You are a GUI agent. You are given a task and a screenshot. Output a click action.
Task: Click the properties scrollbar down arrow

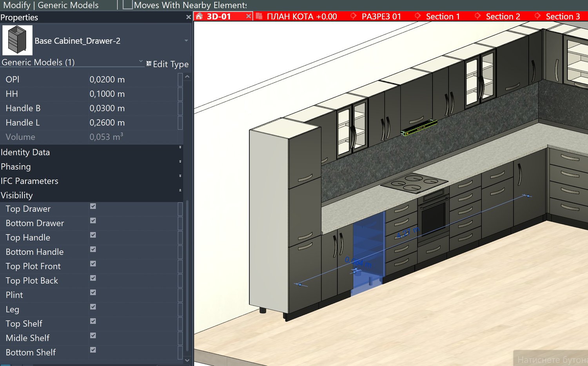click(x=187, y=360)
